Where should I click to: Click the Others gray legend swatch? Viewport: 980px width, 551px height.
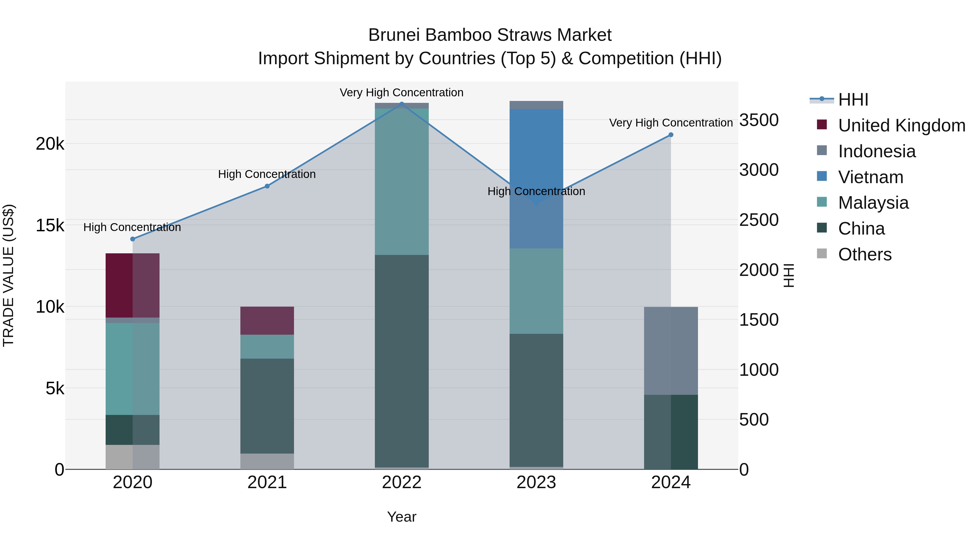click(822, 253)
